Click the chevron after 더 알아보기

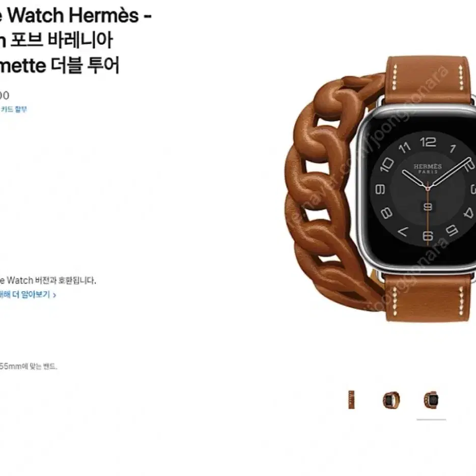[54, 295]
